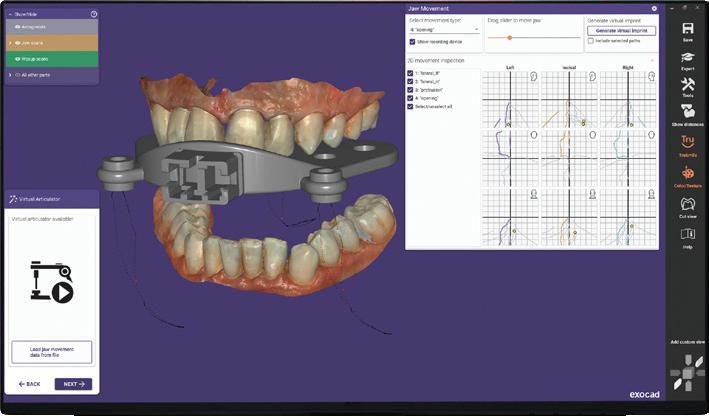This screenshot has width=709, height=416.
Task: Click the Generate virtual imprint button
Action: click(621, 31)
